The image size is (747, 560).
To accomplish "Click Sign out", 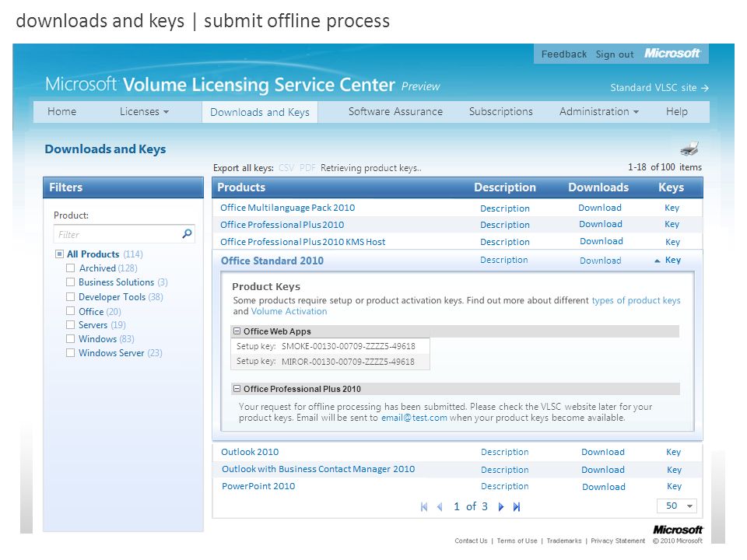I will [615, 54].
